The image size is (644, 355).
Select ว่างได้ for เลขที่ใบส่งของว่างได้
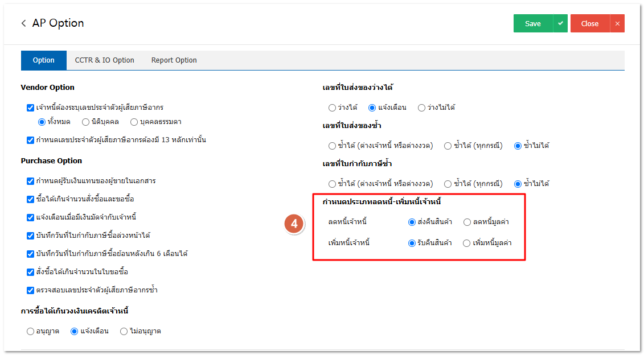(332, 108)
